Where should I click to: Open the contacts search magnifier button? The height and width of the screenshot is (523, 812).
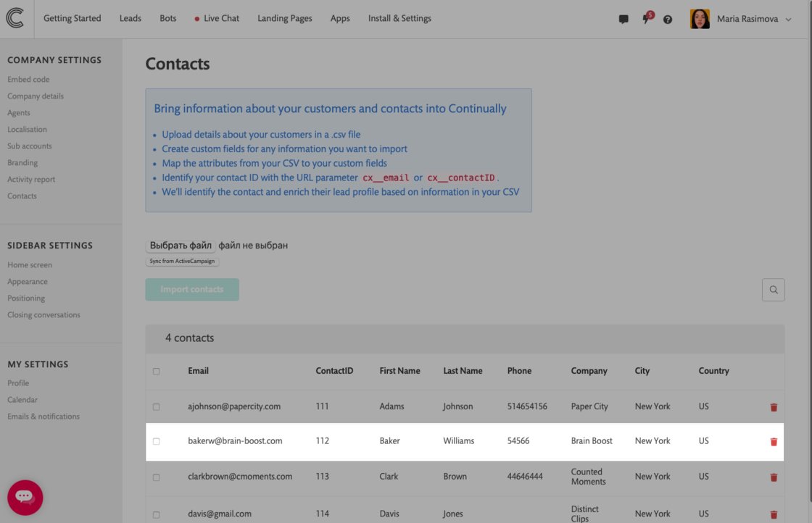click(773, 290)
